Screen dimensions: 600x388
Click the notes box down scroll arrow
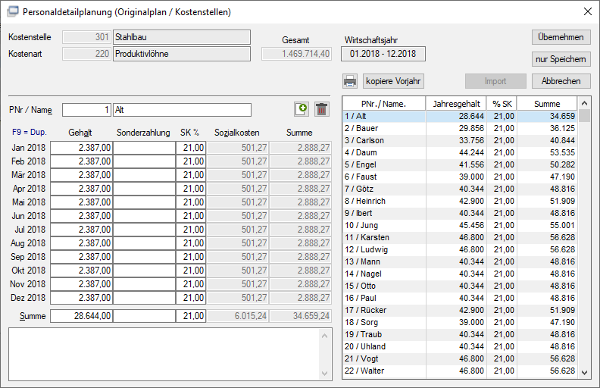tap(324, 373)
